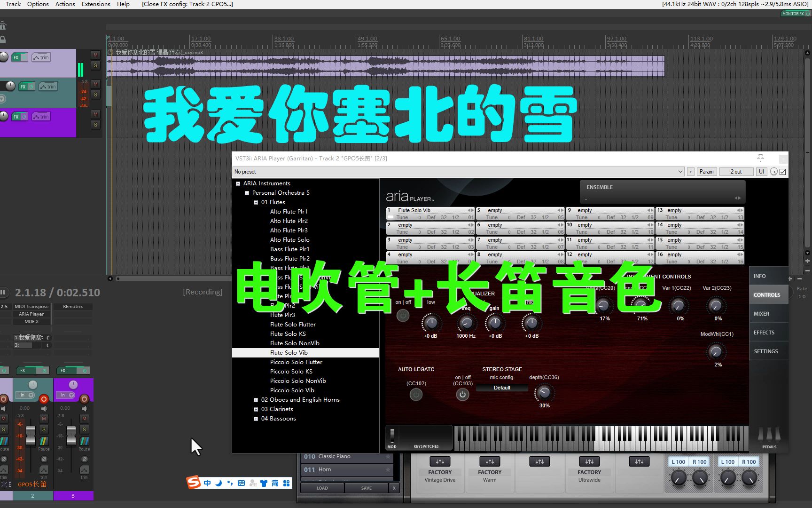
Task: Toggle Auto-Legato CC102 power button
Action: tap(416, 395)
